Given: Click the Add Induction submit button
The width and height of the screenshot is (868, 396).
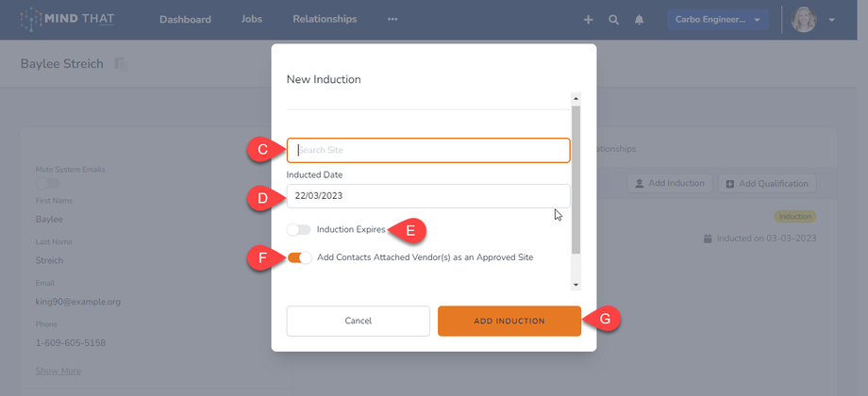Looking at the screenshot, I should [x=509, y=321].
